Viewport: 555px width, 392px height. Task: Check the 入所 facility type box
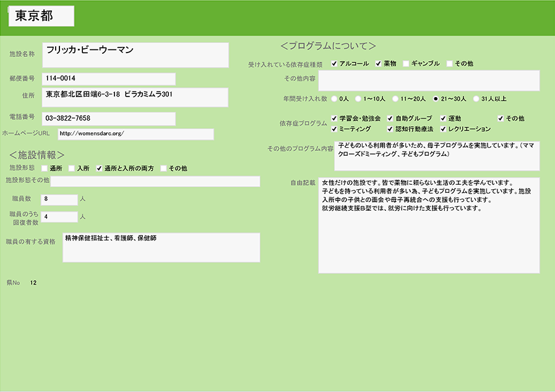pyautogui.click(x=72, y=168)
